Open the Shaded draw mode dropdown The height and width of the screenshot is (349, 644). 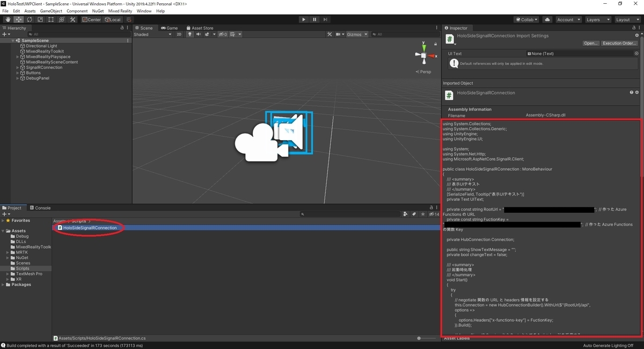tap(152, 34)
